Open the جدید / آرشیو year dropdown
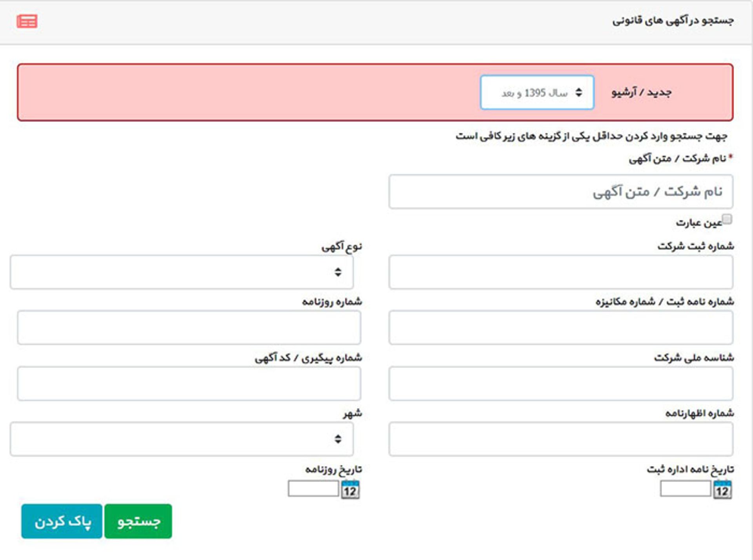The image size is (753, 560). pos(537,92)
